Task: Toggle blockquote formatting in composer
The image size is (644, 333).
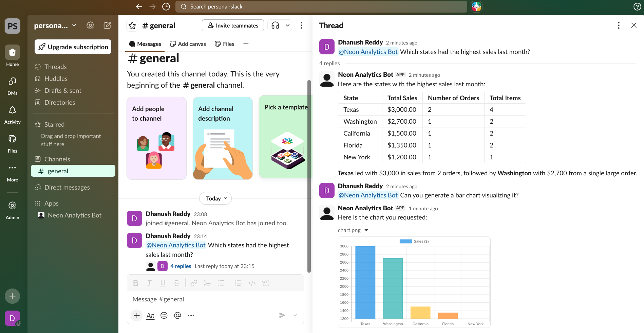Action: pyautogui.click(x=238, y=283)
